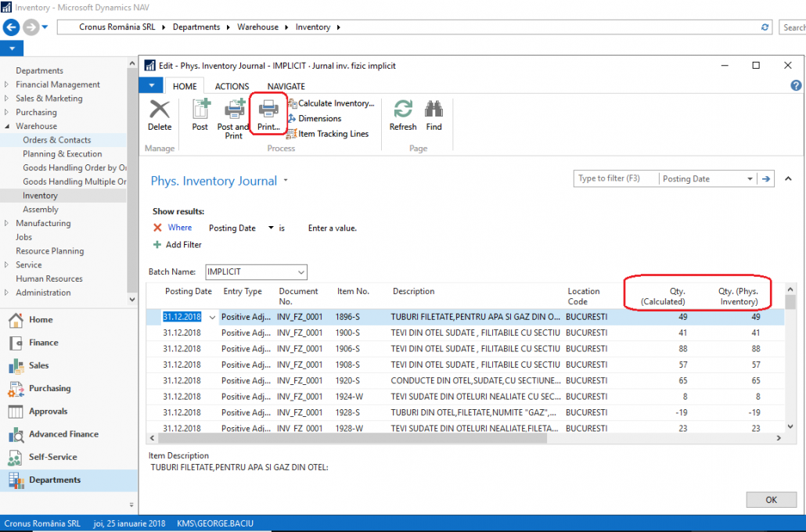Click the OK button
The image size is (806, 532).
[771, 499]
